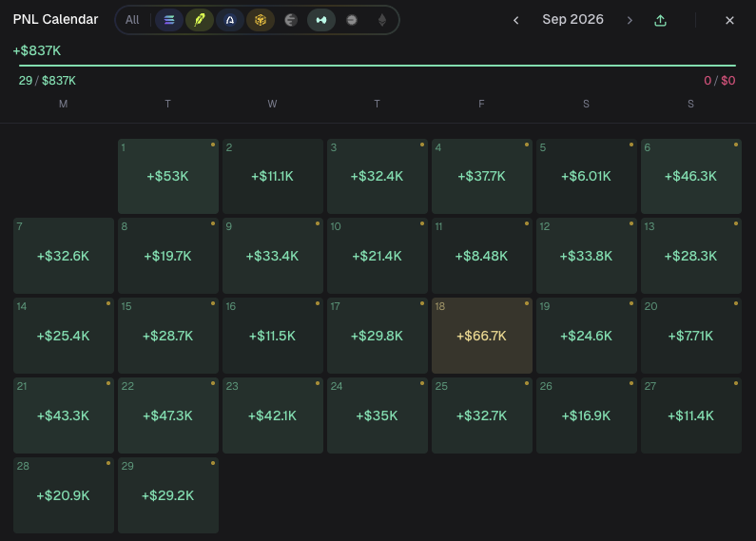Image resolution: width=756 pixels, height=541 pixels.
Task: Open day 21 cell with +$43.3K
Action: click(x=64, y=415)
